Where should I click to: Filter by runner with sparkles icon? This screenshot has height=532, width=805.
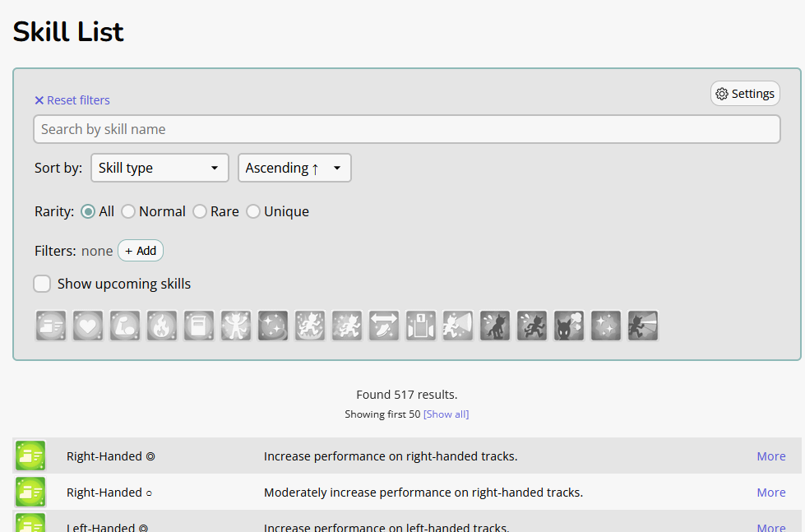click(x=346, y=326)
